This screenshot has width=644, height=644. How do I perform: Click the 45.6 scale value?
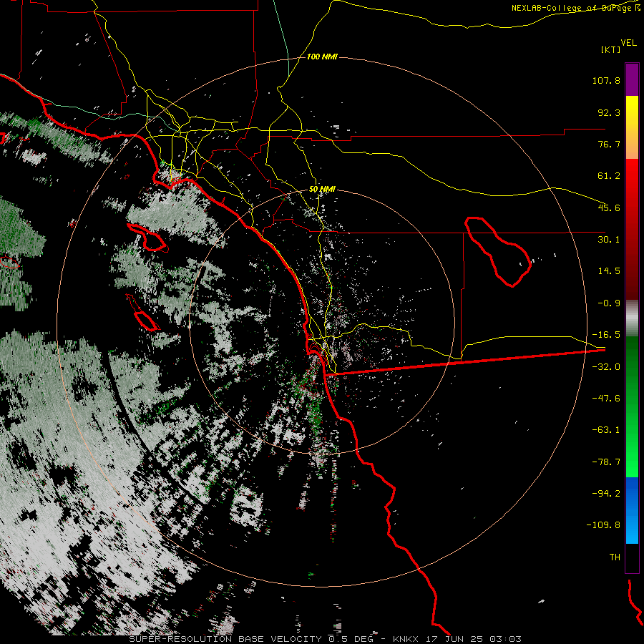609,208
